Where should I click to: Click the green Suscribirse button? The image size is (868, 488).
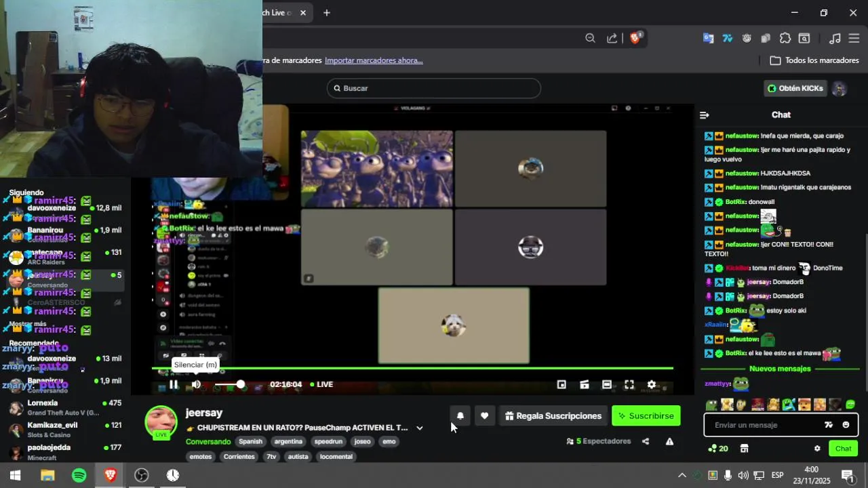tap(646, 416)
